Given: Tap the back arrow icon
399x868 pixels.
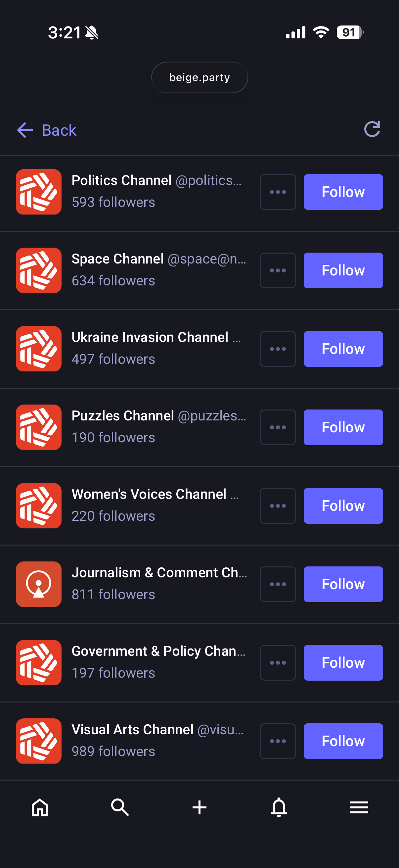Looking at the screenshot, I should tap(25, 130).
